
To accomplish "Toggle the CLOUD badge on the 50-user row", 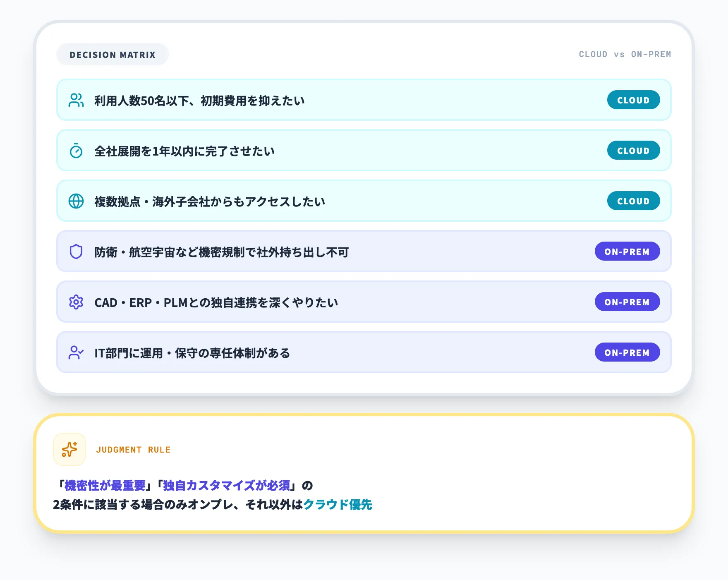I will [633, 100].
